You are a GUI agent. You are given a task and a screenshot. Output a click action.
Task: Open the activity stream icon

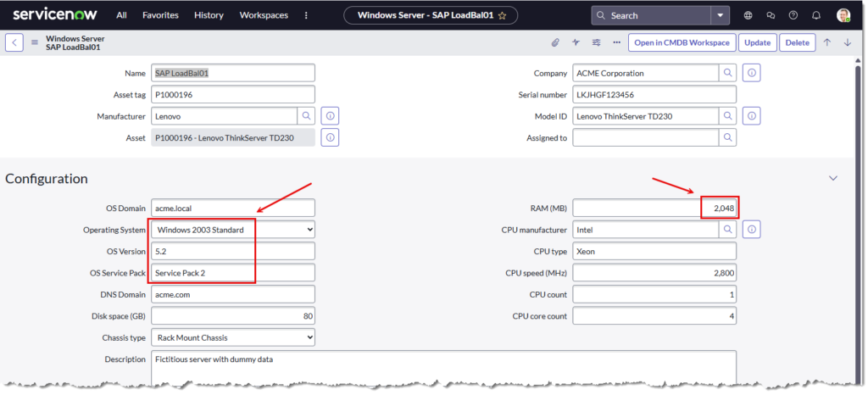coord(576,42)
